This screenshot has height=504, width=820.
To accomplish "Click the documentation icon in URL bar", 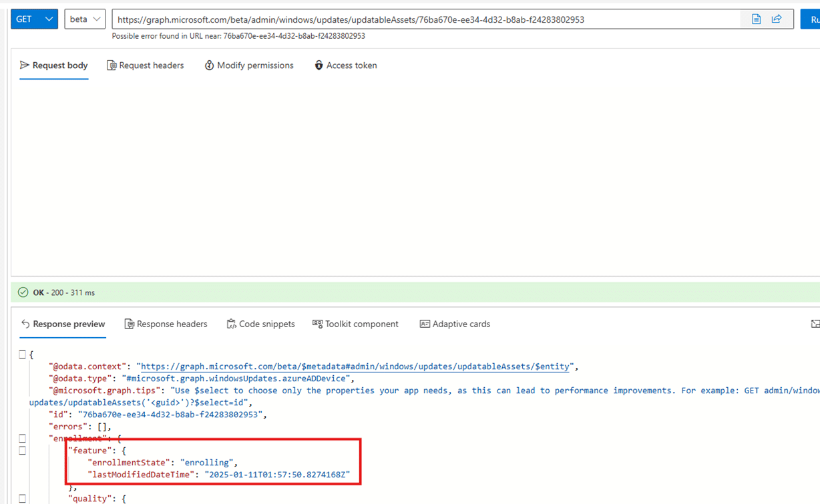I will (756, 19).
